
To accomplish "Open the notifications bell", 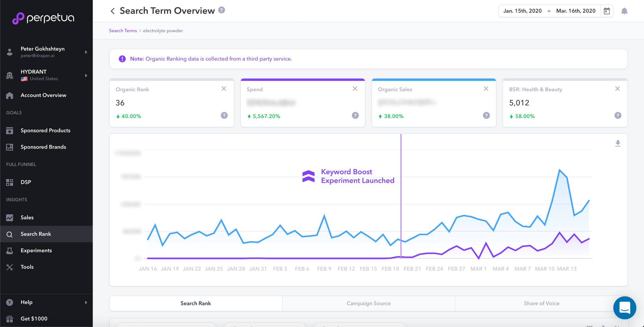I will [x=625, y=11].
